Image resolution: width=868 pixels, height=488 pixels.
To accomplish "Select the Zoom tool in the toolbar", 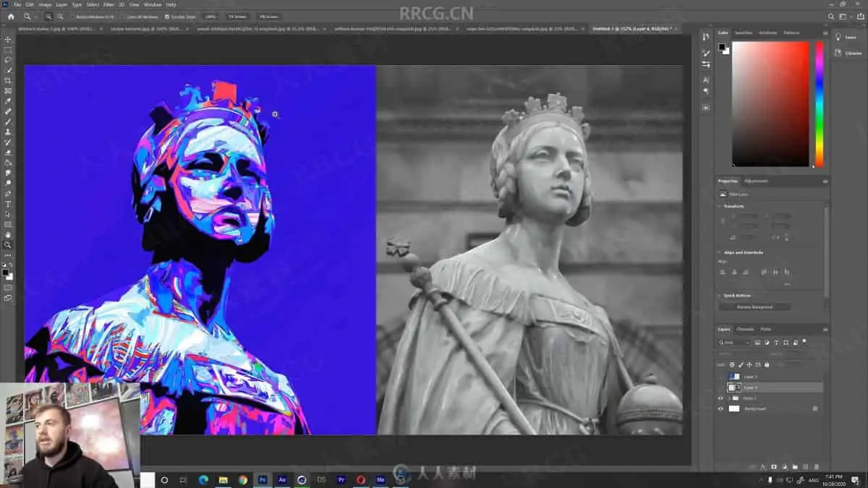I will tap(8, 245).
